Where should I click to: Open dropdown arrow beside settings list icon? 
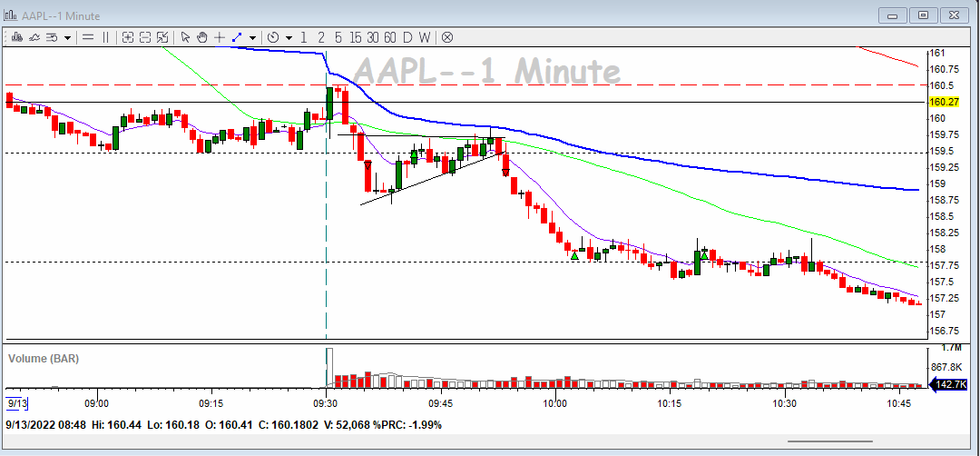click(x=67, y=37)
